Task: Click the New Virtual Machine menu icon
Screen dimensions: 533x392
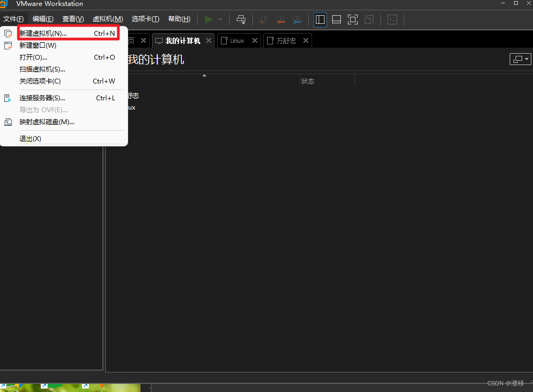Action: click(8, 34)
